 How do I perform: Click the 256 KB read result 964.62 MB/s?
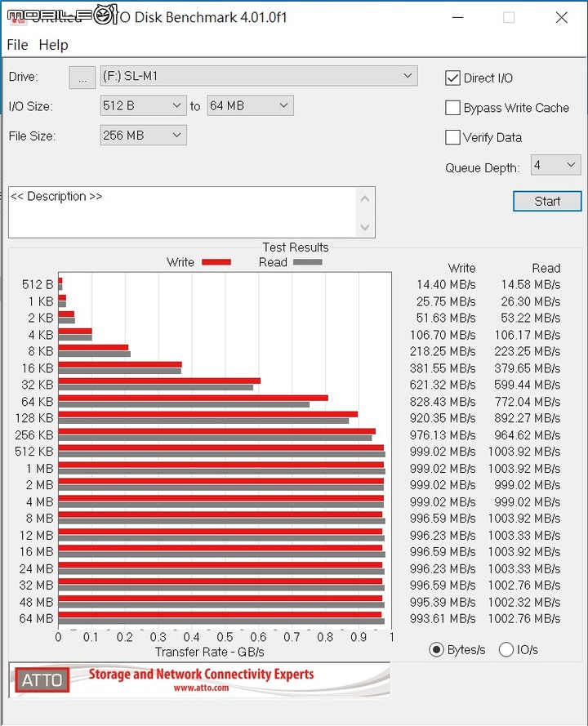[x=528, y=435]
